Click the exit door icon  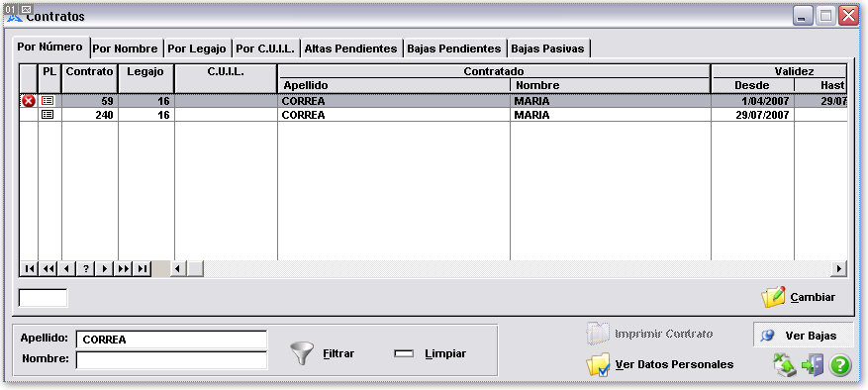tap(813, 365)
